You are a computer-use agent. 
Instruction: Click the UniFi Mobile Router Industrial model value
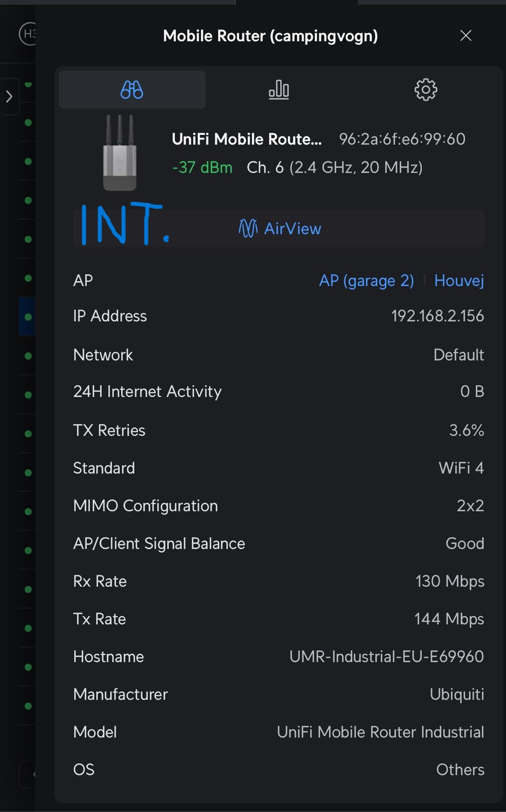point(380,732)
